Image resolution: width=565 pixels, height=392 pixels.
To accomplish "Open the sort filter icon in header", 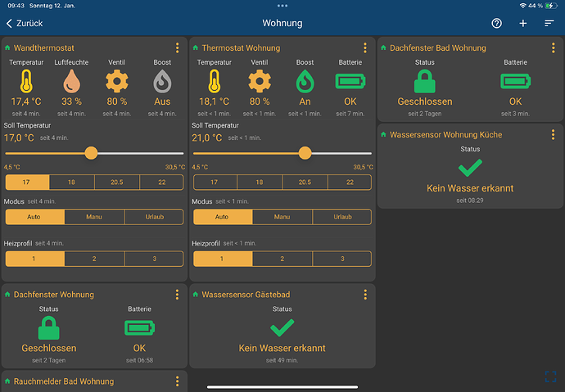I will click(549, 23).
